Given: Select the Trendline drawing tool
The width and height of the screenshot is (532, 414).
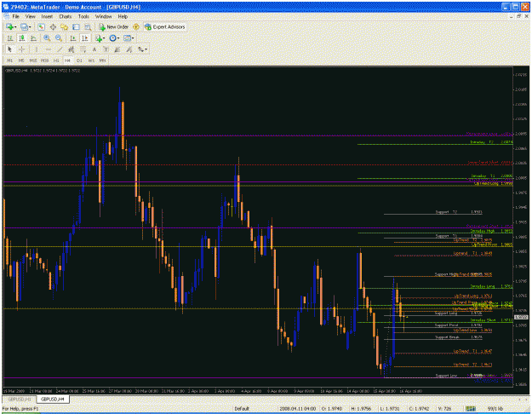Looking at the screenshot, I should click(60, 49).
